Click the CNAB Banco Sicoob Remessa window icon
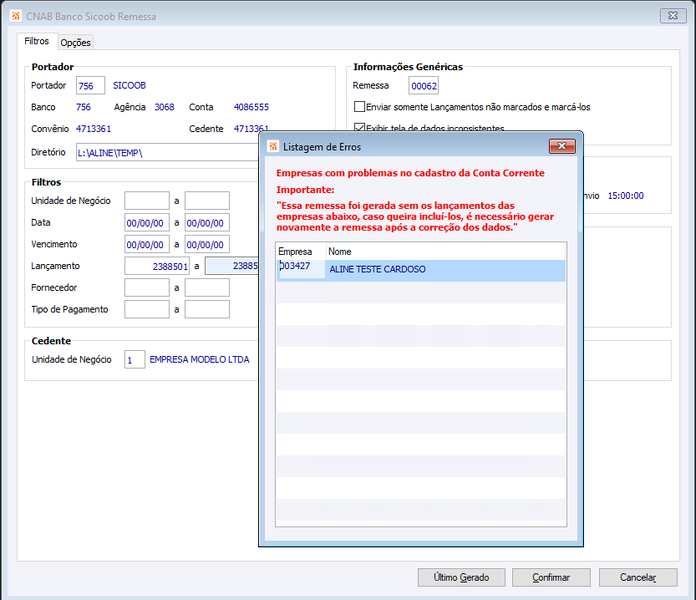 (16, 16)
